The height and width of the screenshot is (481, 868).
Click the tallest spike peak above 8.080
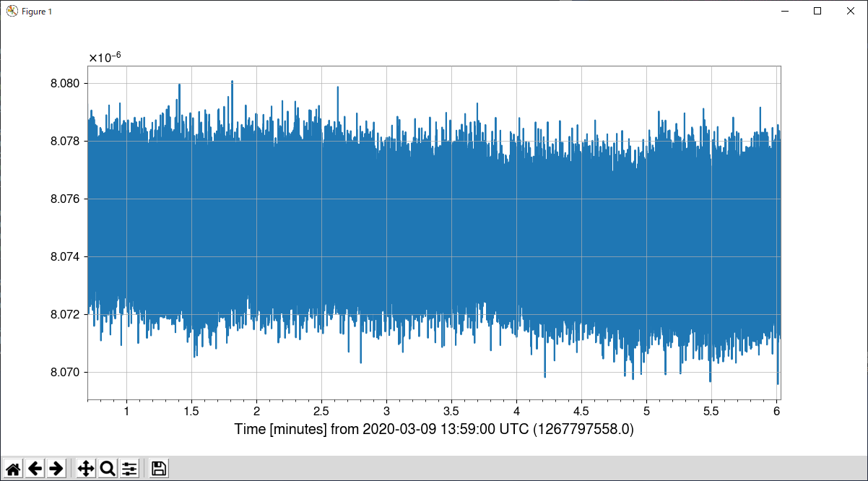tap(232, 82)
